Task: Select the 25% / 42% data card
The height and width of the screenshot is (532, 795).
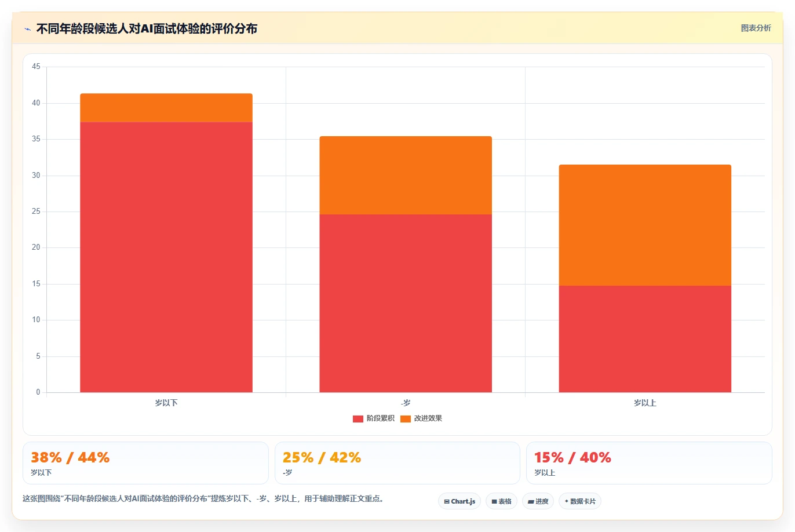Action: point(397,463)
